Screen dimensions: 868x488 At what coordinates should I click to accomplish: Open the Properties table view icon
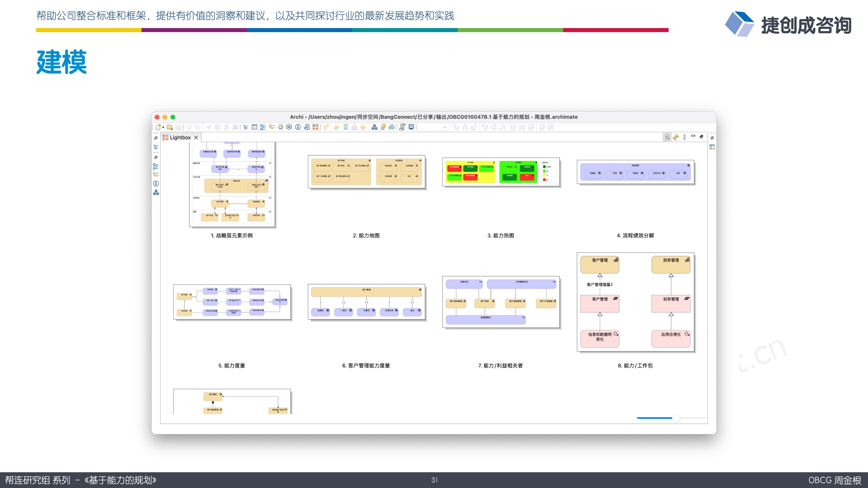pyautogui.click(x=254, y=127)
